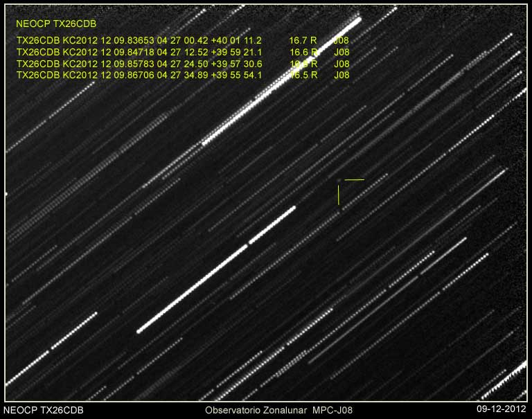Click the J08 code on the last data row
Screen dimensions: 532x419
click(x=342, y=74)
